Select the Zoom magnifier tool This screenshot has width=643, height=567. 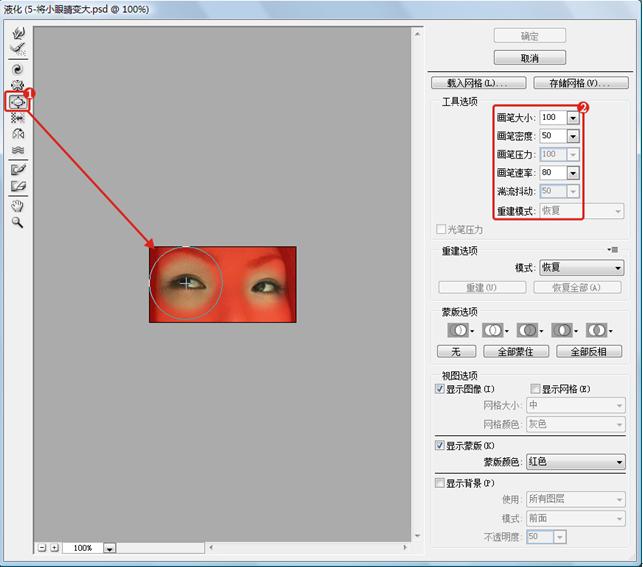point(17,222)
